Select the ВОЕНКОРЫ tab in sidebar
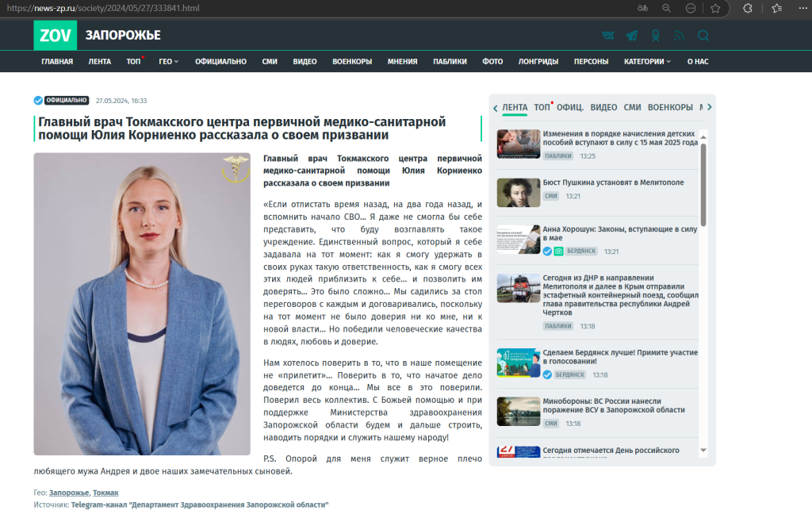The image size is (812, 518). 670,107
